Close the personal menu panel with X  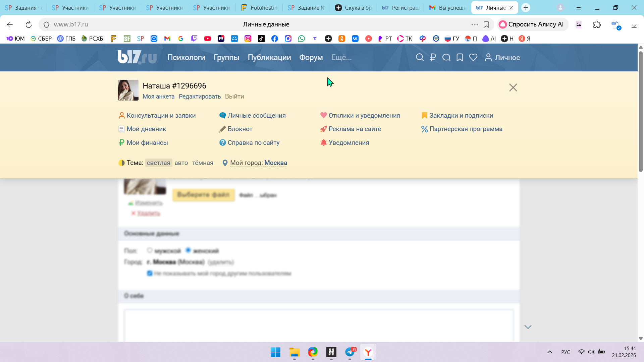pyautogui.click(x=513, y=87)
